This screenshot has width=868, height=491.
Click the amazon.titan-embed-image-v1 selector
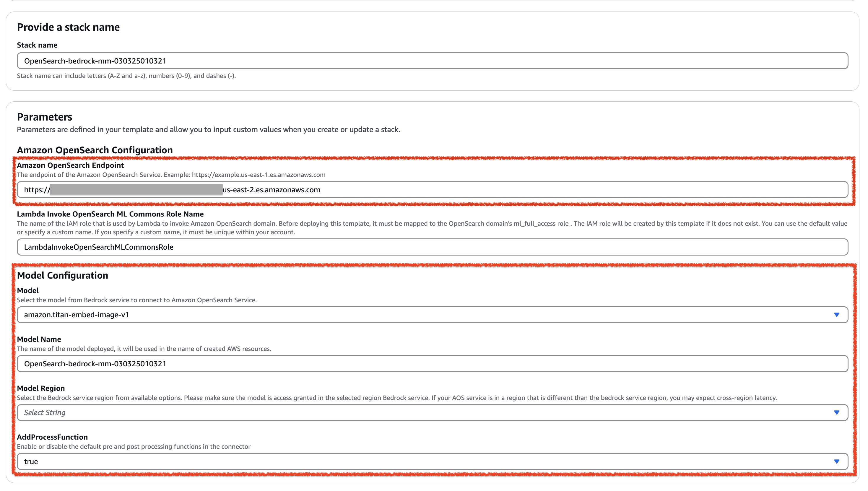click(x=433, y=315)
